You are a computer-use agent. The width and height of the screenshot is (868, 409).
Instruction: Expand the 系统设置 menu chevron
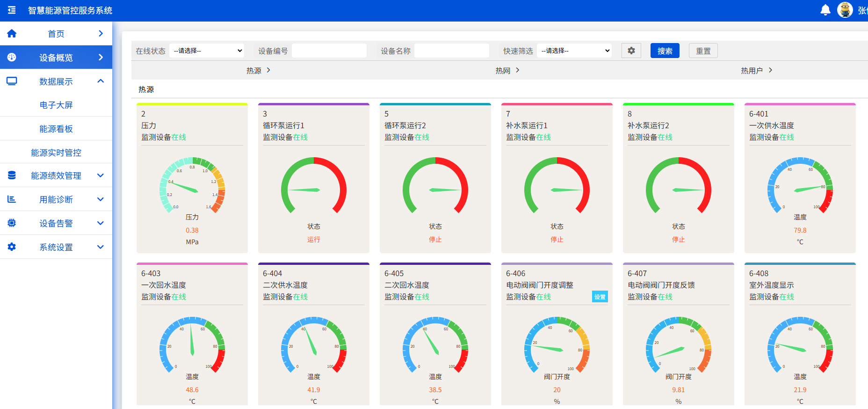point(101,247)
